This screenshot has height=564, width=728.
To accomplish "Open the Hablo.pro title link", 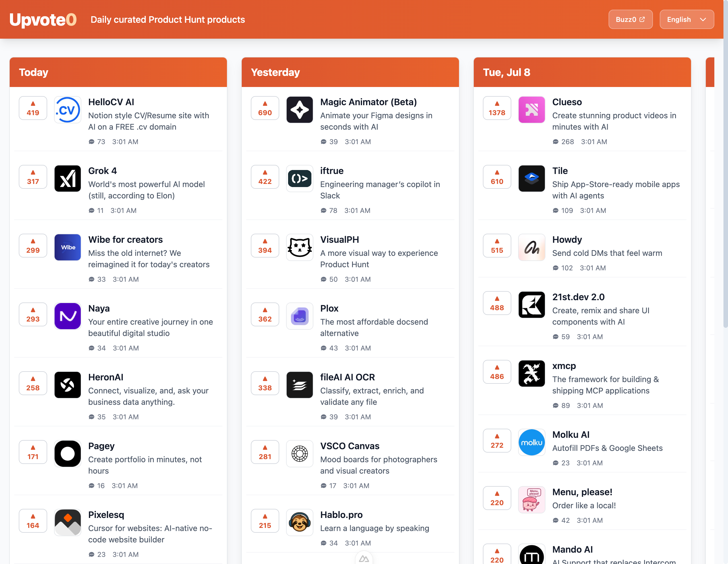I will 341,515.
